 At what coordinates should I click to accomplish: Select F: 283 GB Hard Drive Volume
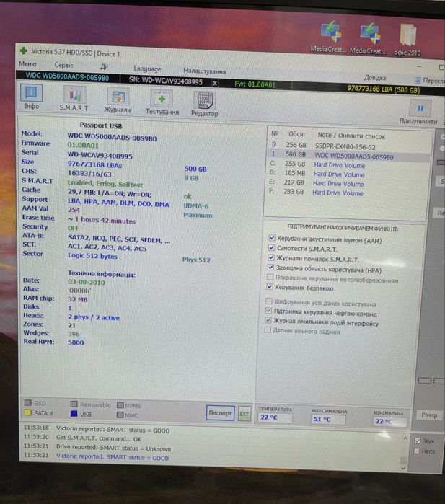coord(347,193)
